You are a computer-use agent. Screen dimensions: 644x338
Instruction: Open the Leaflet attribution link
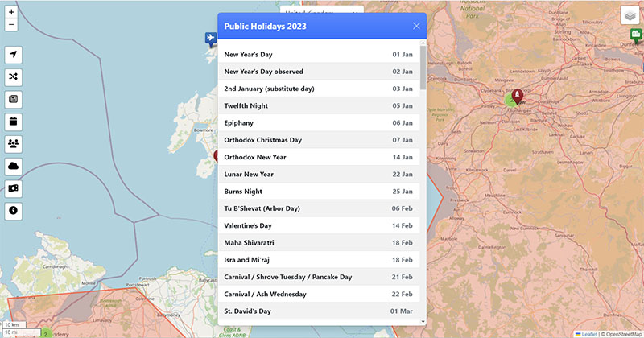(586, 334)
